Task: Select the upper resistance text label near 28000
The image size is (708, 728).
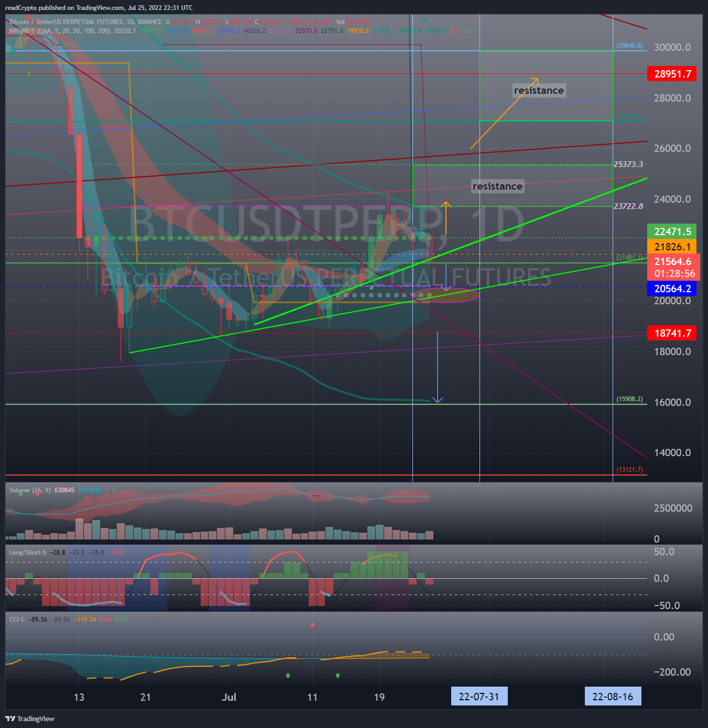Action: (539, 90)
